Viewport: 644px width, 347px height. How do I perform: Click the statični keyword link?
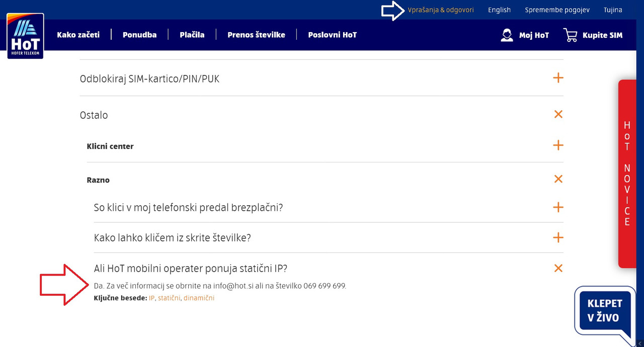pyautogui.click(x=169, y=298)
